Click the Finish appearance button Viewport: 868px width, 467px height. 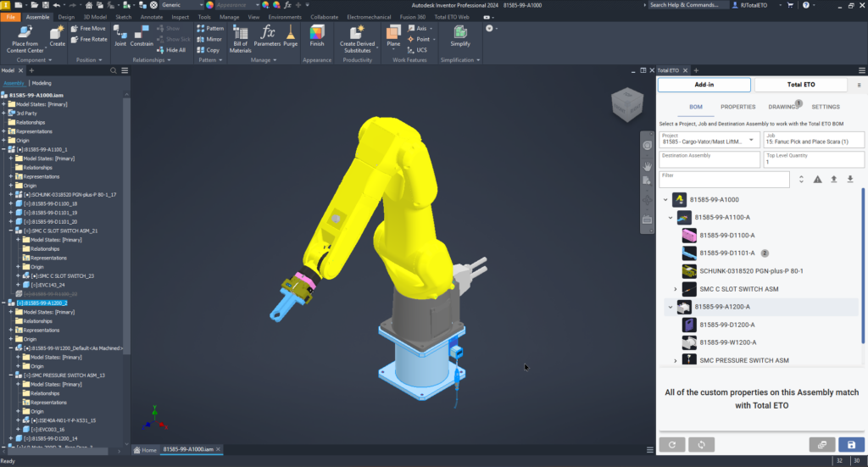click(x=317, y=36)
